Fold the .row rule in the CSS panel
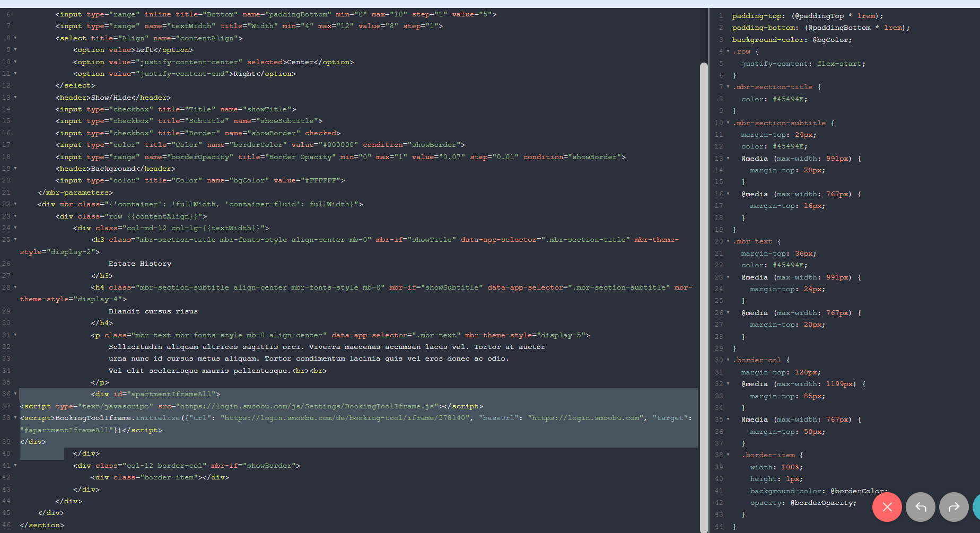 [x=728, y=51]
